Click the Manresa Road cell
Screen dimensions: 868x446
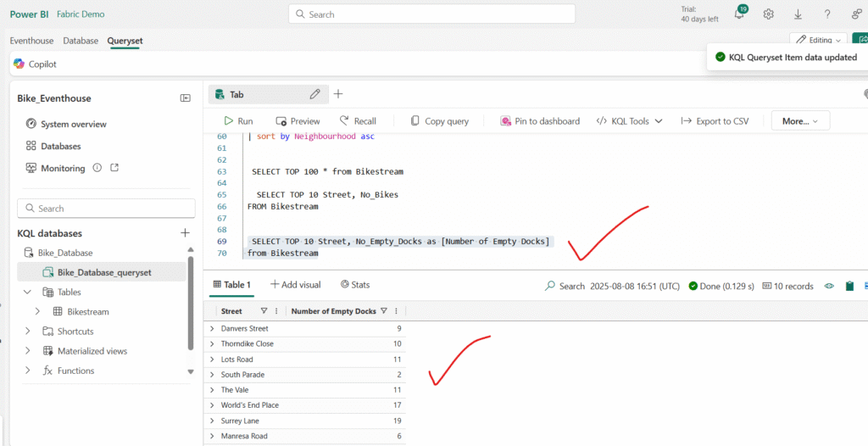click(244, 436)
